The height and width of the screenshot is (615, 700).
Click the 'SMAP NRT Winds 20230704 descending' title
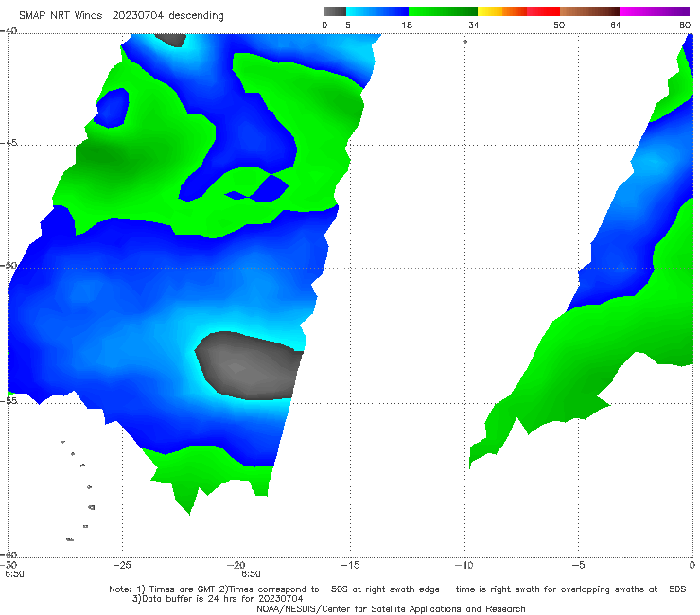[x=121, y=16]
